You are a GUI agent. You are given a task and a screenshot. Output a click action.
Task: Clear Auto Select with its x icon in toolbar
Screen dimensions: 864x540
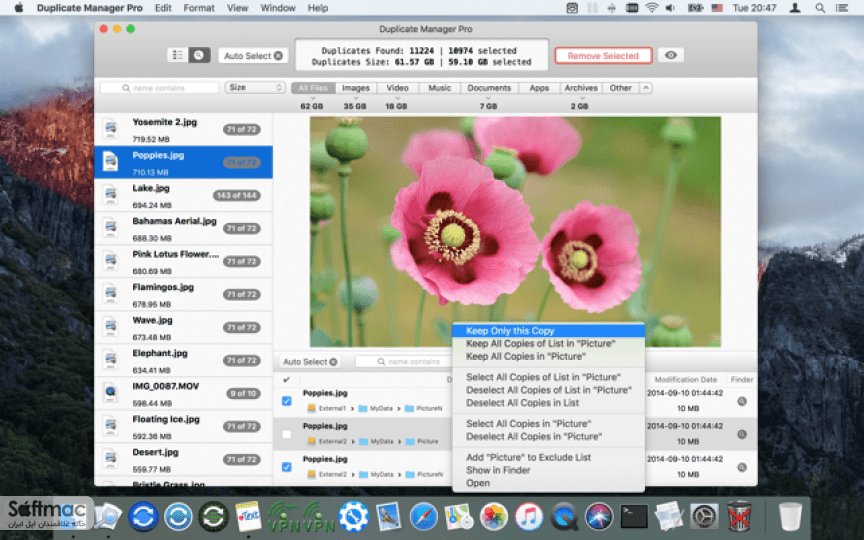278,56
